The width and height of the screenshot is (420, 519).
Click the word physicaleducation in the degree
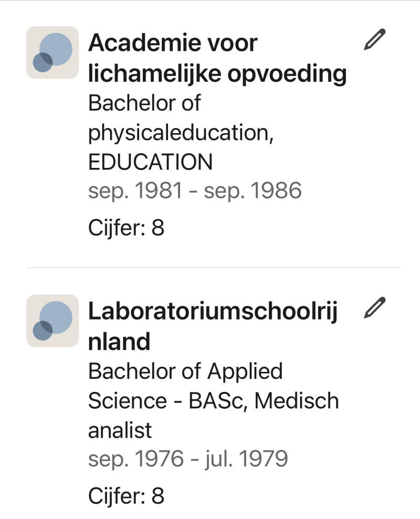180,133
